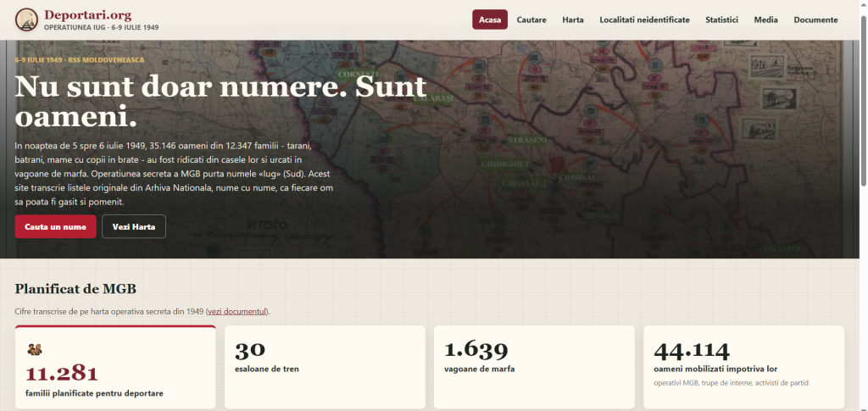Open the Acasa menu item

490,19
